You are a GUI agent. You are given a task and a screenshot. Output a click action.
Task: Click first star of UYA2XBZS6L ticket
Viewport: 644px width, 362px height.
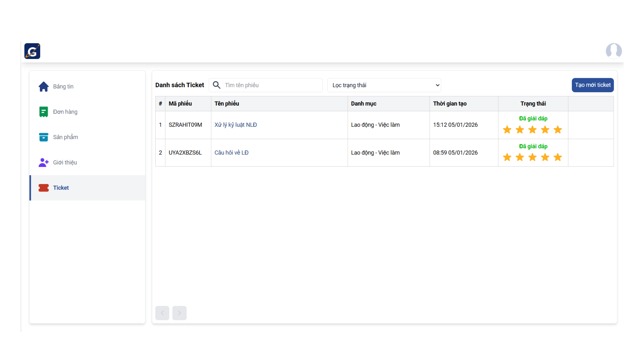point(507,157)
